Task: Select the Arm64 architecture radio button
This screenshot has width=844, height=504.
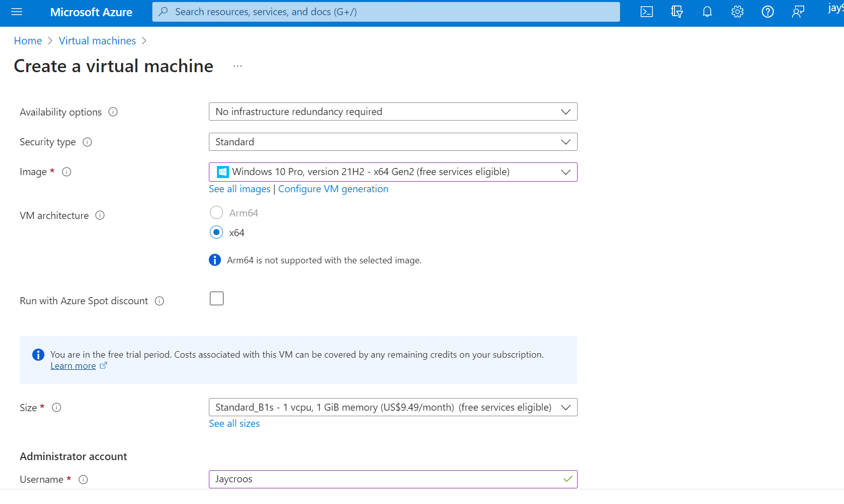Action: click(x=216, y=213)
